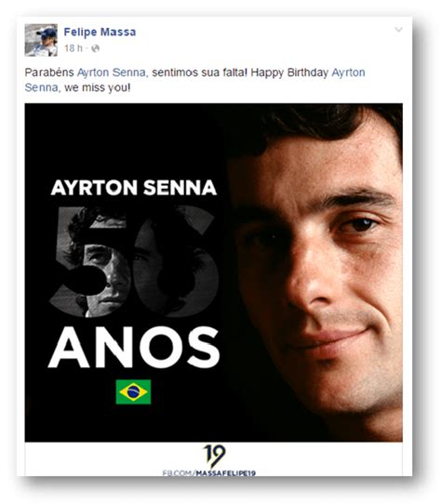Click the large ANOS text
The height and width of the screenshot is (504, 441).
pyautogui.click(x=134, y=347)
